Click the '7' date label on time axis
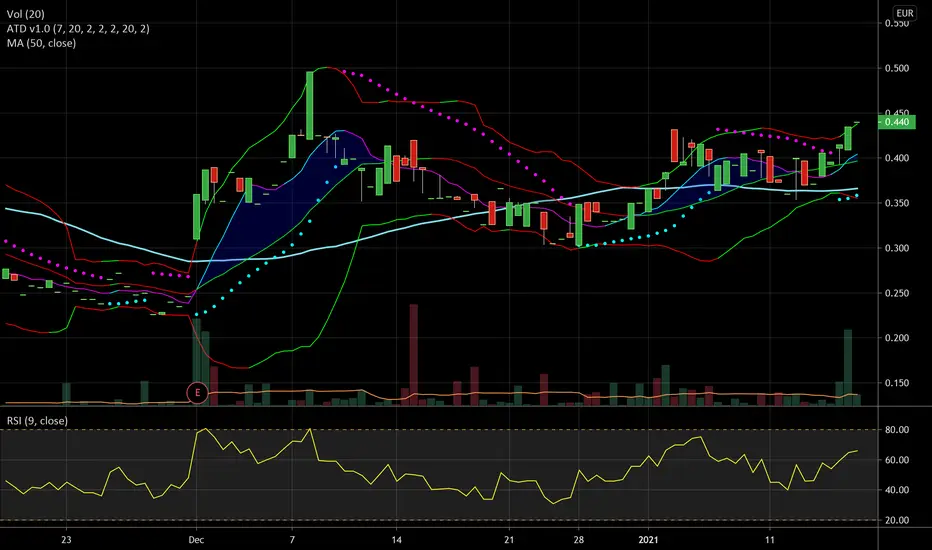 [292, 540]
